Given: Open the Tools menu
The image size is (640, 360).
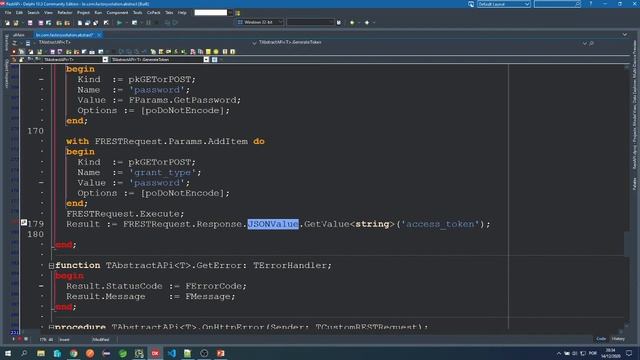Looking at the screenshot, I should 138,13.
